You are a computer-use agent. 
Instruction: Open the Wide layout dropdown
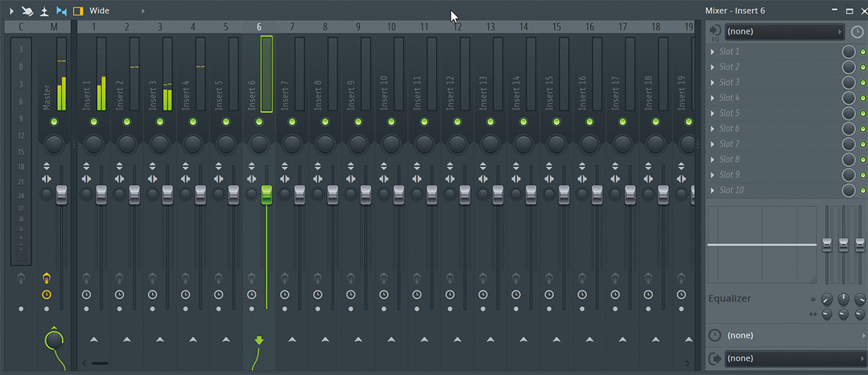tap(100, 11)
